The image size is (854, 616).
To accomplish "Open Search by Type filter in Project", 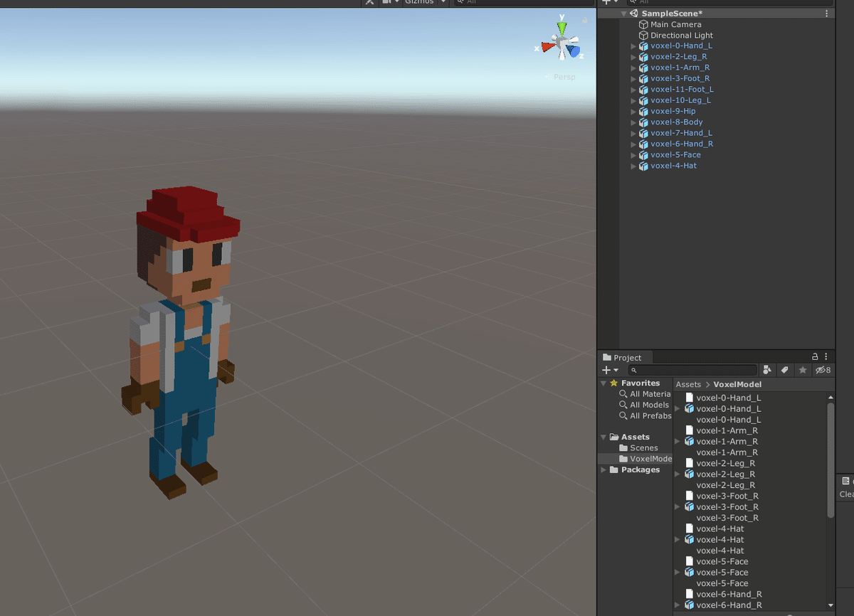I will [x=767, y=370].
